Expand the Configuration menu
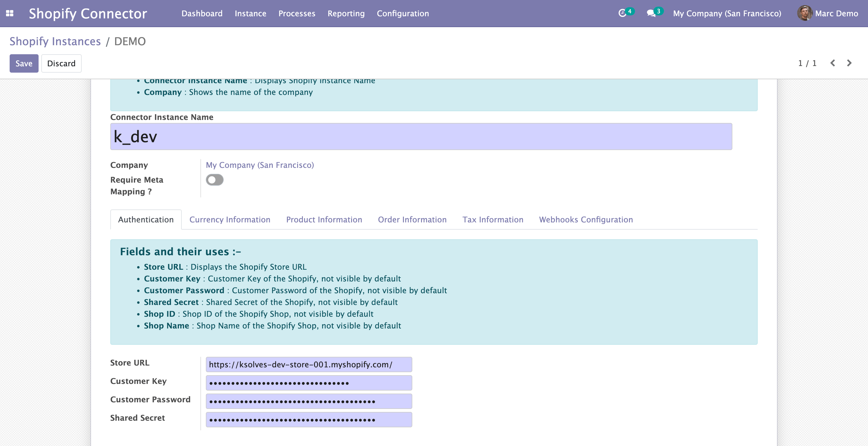 click(403, 14)
